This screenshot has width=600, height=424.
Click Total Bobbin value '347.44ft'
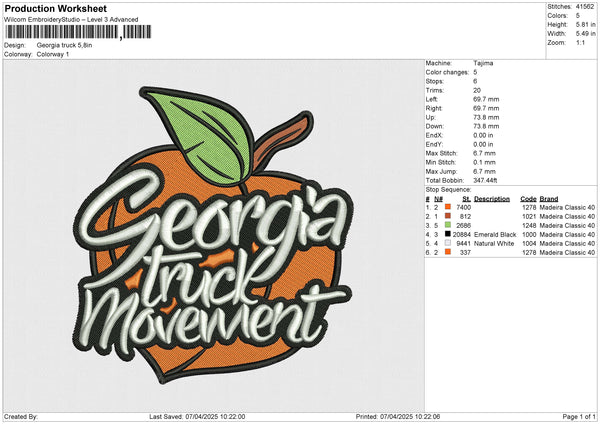pos(485,180)
